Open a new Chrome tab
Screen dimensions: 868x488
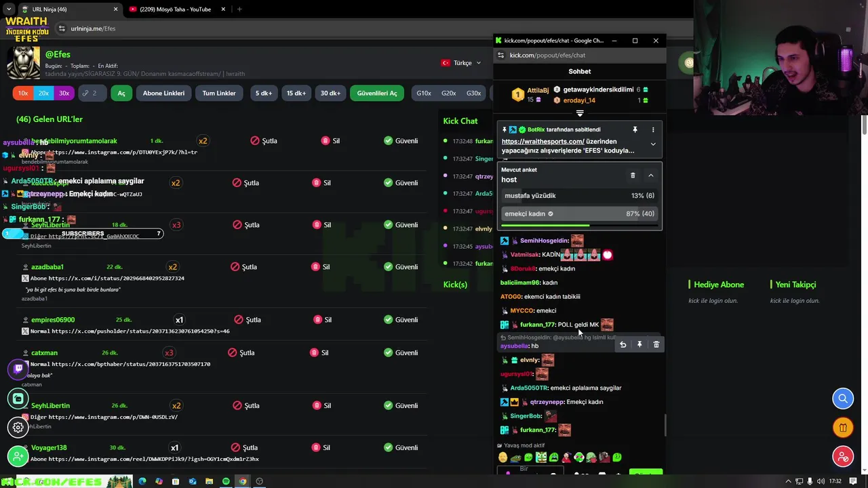click(x=239, y=9)
